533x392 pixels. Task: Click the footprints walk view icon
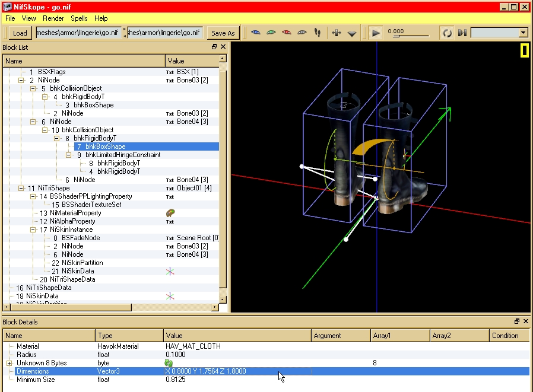[x=318, y=33]
